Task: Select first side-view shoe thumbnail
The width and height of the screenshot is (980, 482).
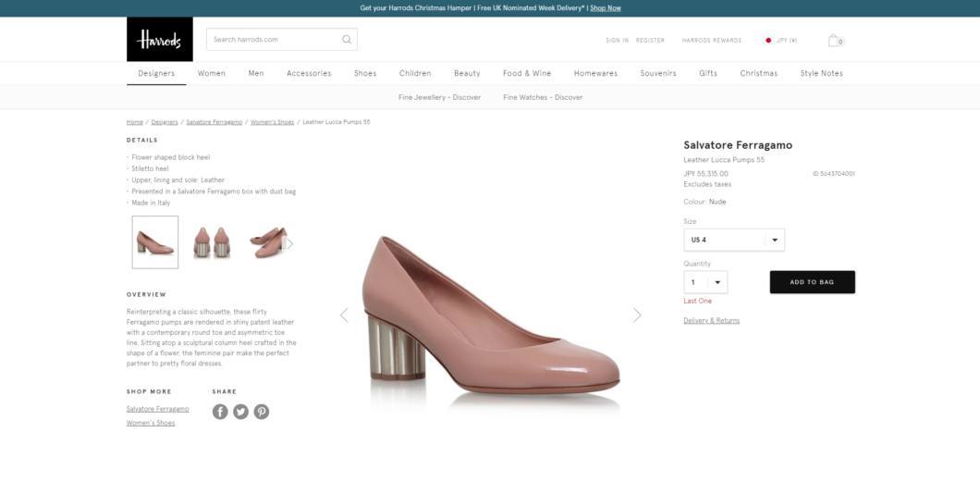Action: point(155,242)
